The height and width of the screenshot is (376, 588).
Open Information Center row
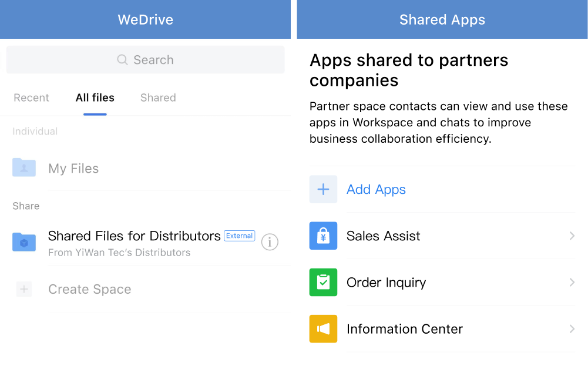pyautogui.click(x=442, y=329)
